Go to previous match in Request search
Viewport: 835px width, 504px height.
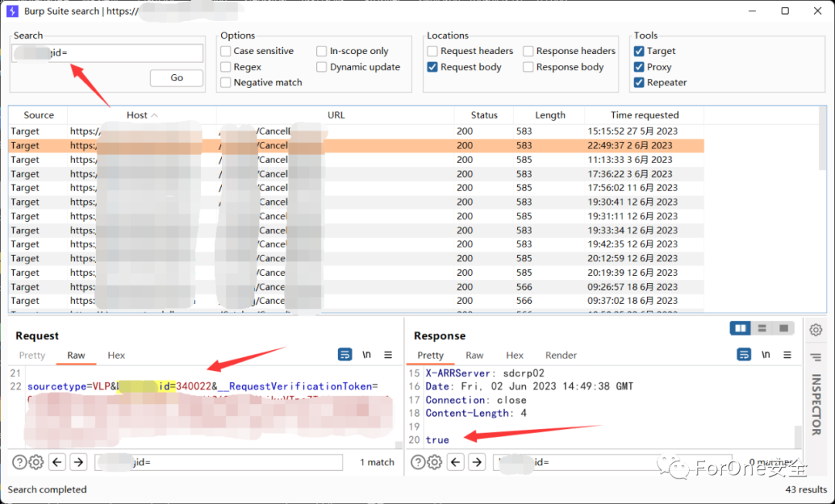pos(57,462)
